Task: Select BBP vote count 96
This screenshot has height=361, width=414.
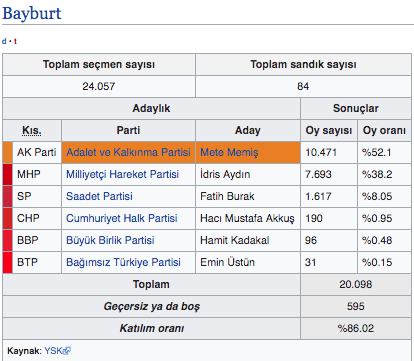Action: pos(311,240)
